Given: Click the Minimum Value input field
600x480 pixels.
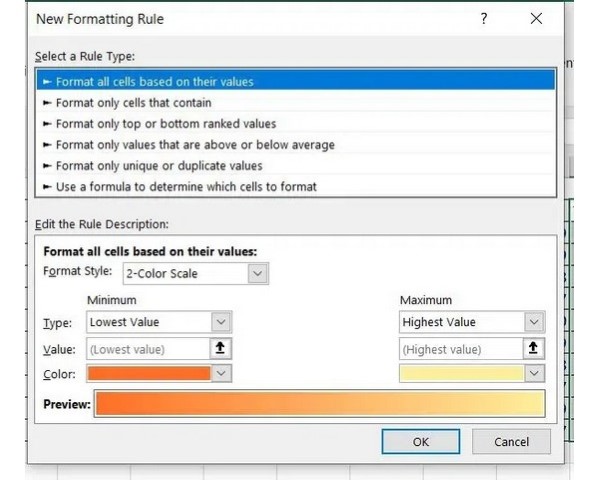Looking at the screenshot, I should (147, 349).
